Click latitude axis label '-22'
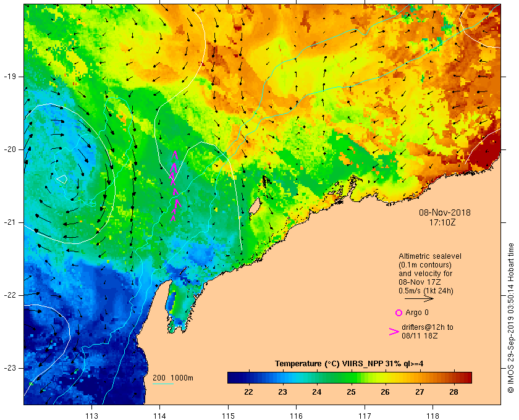This screenshot has height=420, width=519. click(10, 295)
